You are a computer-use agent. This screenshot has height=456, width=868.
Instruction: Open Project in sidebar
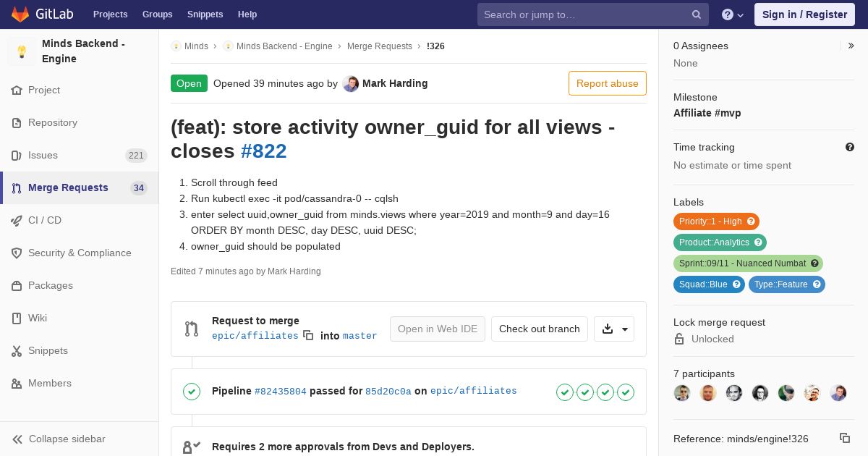pos(80,90)
